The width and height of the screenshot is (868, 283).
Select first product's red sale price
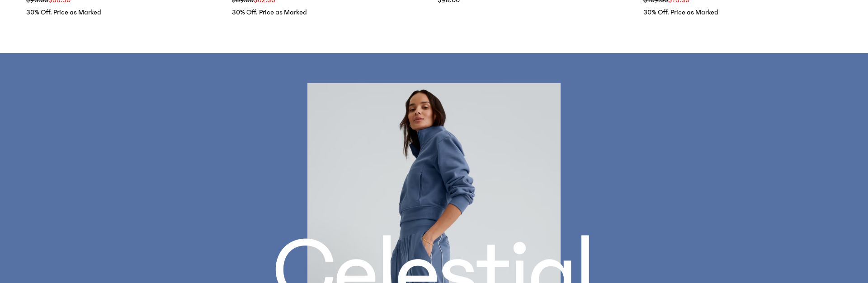(60, 1)
